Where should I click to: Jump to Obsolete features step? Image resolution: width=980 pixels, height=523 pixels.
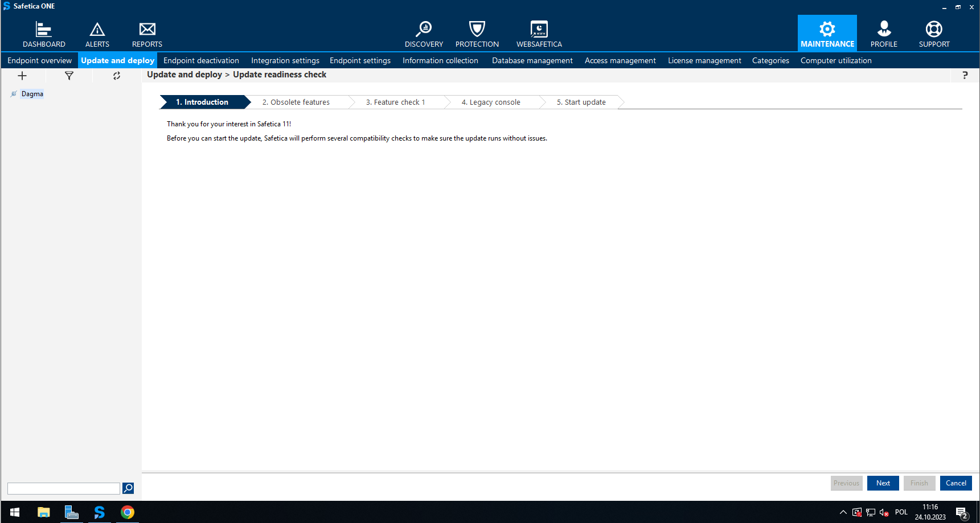296,102
